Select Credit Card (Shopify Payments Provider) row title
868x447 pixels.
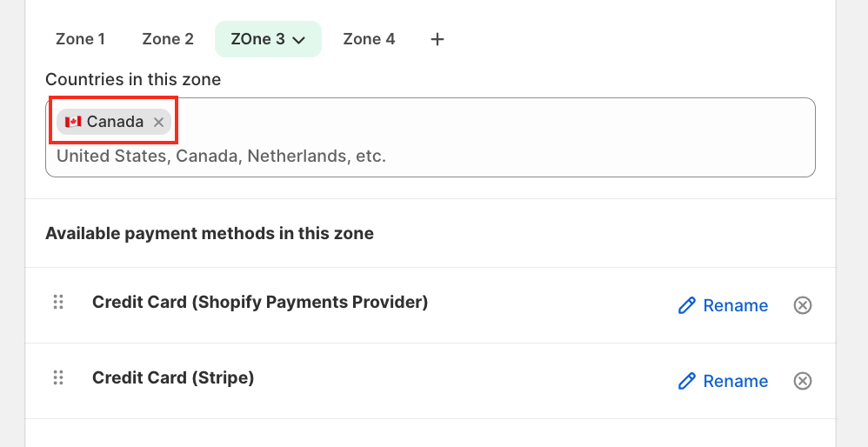tap(260, 302)
